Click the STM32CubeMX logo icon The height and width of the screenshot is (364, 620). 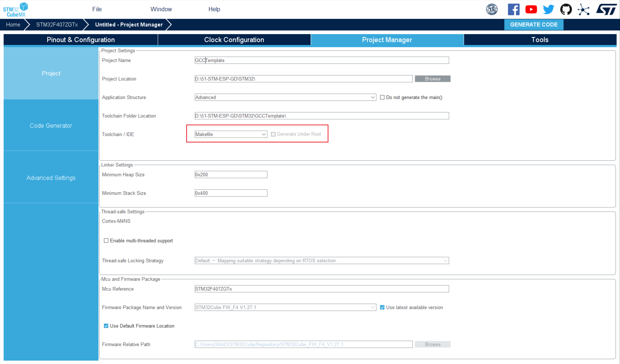tap(15, 9)
